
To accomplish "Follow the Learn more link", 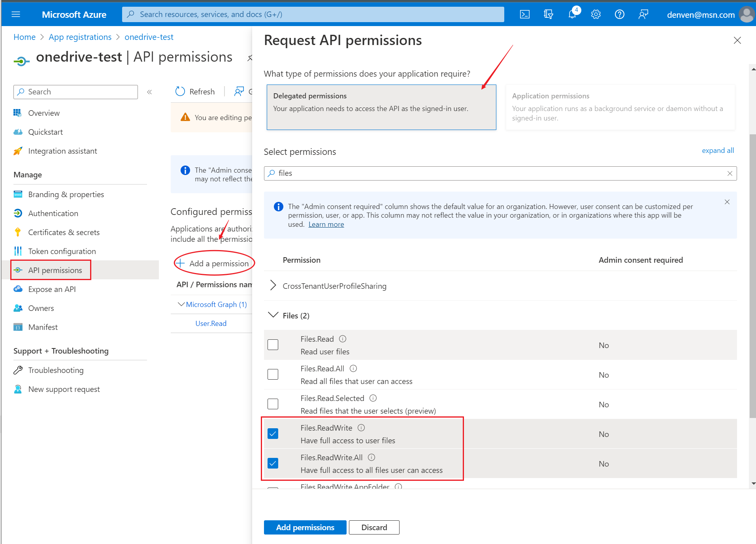I will [326, 224].
